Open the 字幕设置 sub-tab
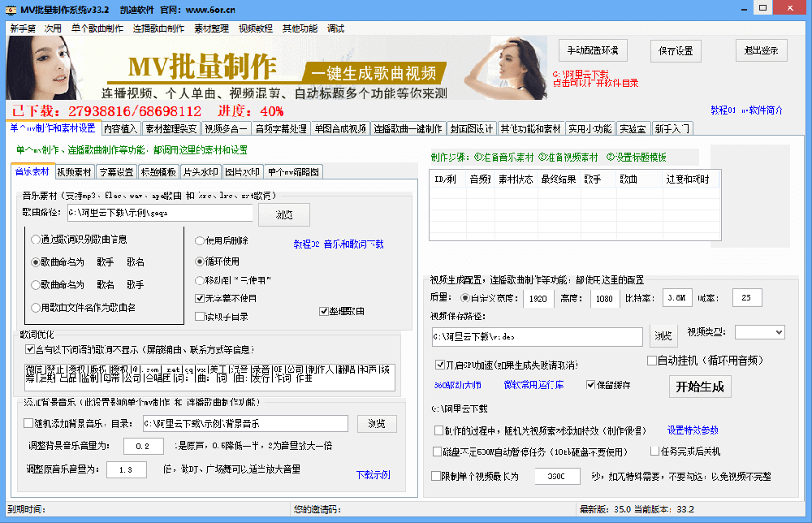The height and width of the screenshot is (523, 812). 116,172
